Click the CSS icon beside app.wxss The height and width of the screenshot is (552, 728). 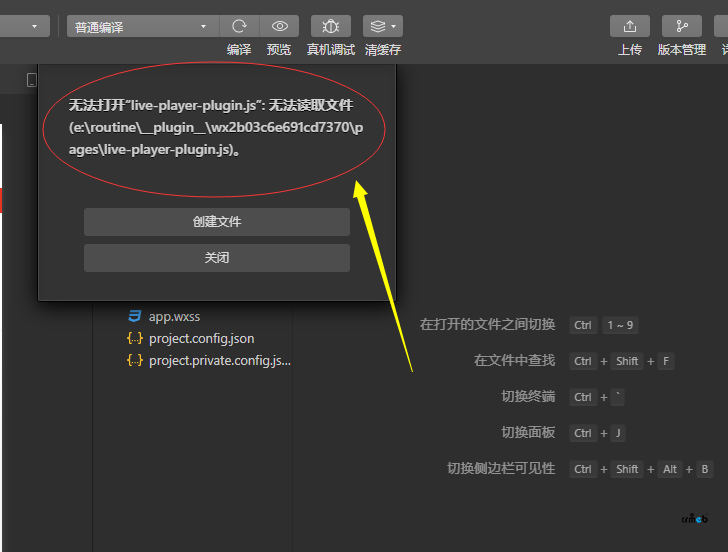coord(135,316)
